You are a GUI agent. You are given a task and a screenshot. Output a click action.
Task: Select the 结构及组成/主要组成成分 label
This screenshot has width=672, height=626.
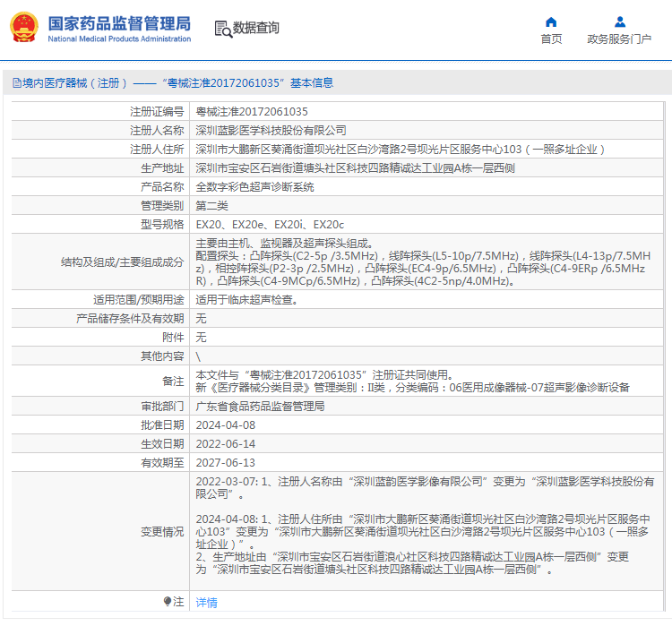(x=122, y=262)
